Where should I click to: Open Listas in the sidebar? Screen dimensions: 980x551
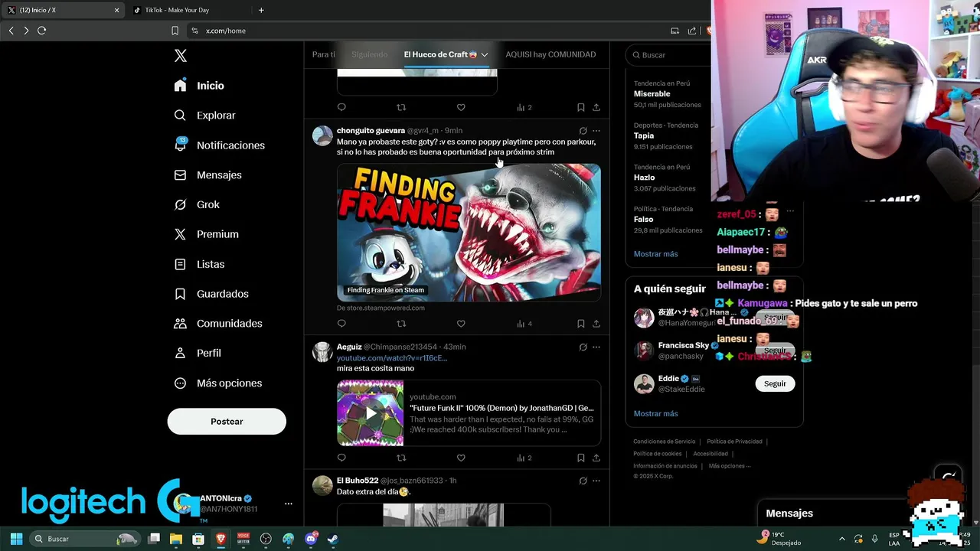tap(199, 264)
